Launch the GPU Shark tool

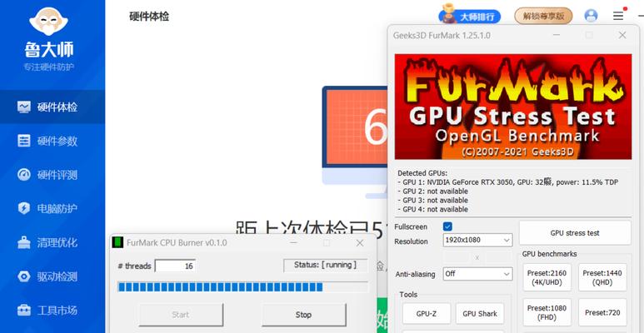coord(480,314)
